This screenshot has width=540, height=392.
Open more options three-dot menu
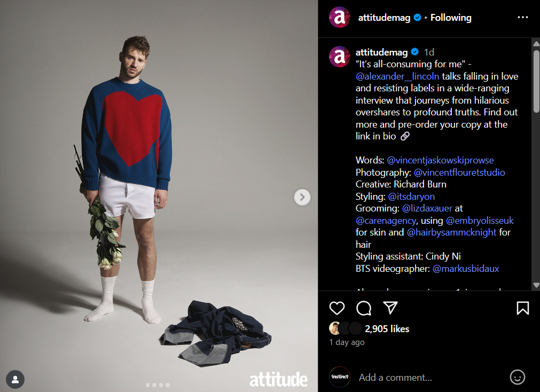(x=523, y=17)
